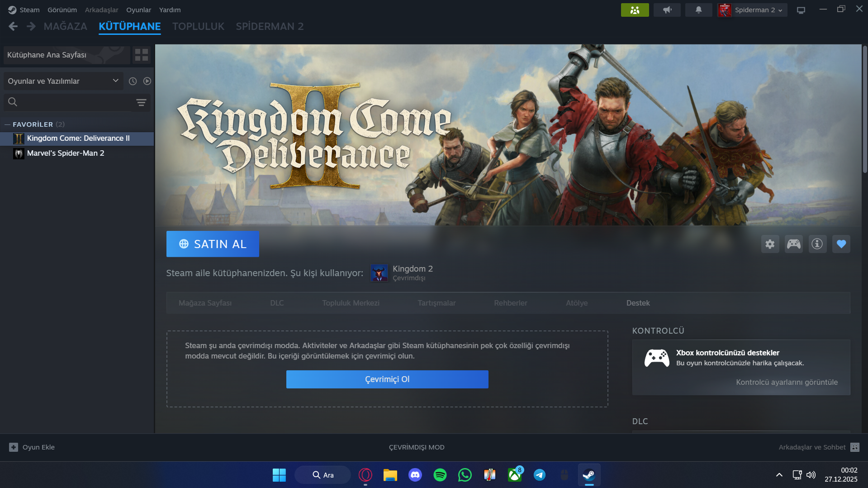Open the Steam menu

tap(29, 10)
